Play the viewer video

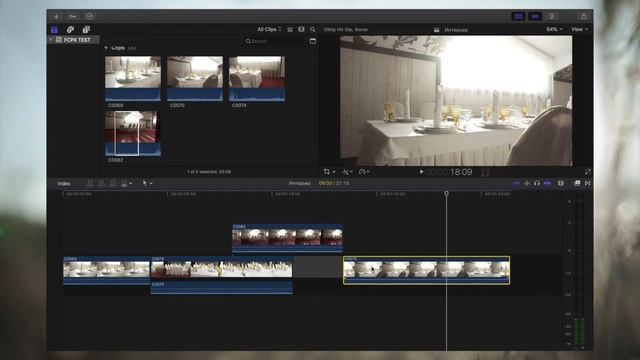422,172
